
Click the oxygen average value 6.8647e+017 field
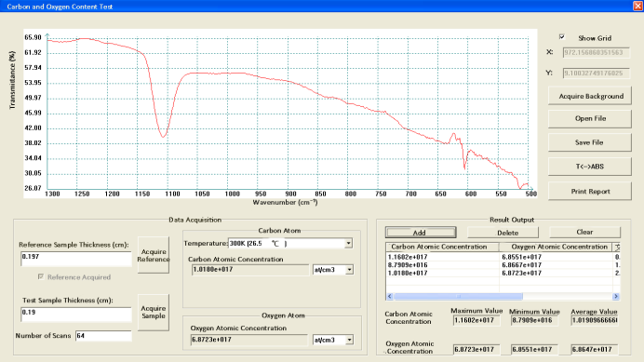[x=595, y=350]
